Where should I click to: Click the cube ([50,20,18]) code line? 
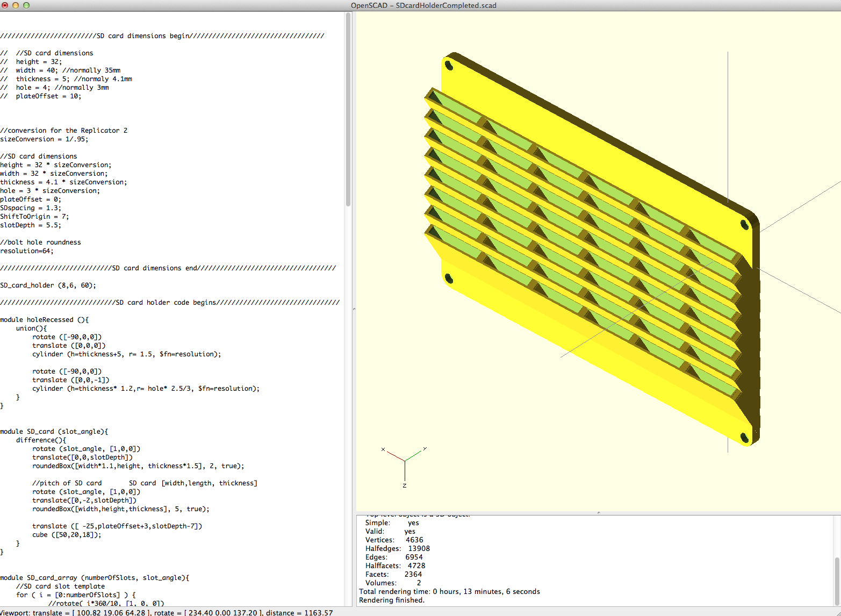(x=67, y=535)
